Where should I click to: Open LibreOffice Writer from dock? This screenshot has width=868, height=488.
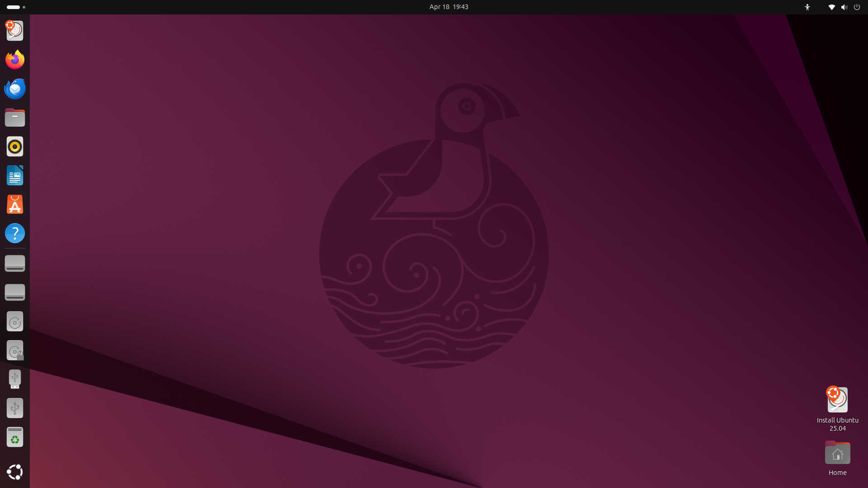point(15,175)
